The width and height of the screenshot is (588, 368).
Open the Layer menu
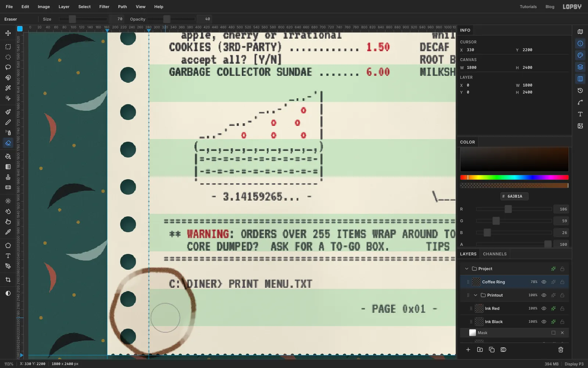point(64,7)
